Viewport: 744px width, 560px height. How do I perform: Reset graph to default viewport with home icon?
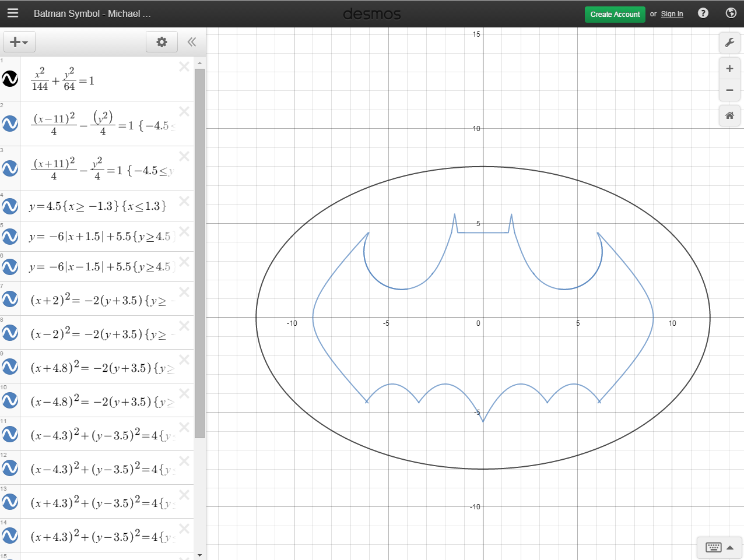pyautogui.click(x=729, y=115)
